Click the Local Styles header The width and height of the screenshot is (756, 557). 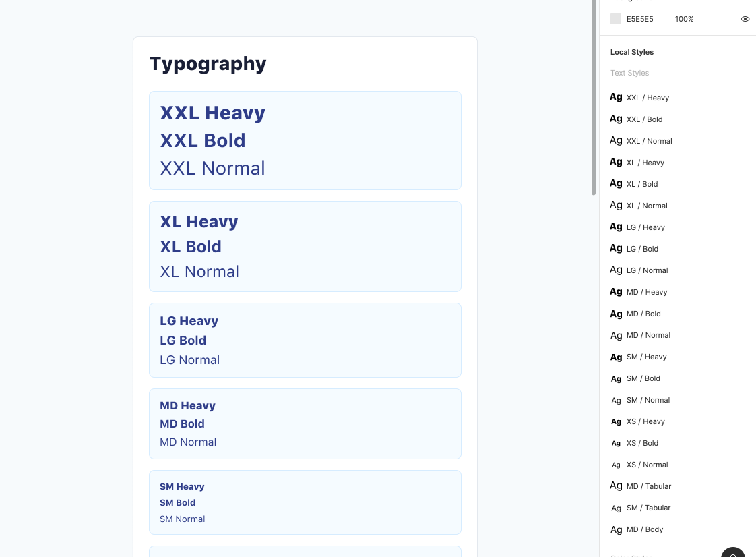tap(631, 52)
